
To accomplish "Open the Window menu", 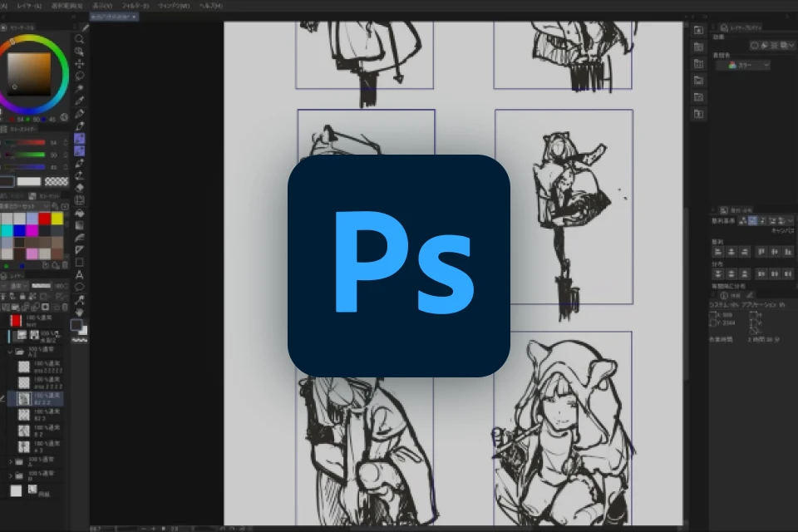I will [x=174, y=6].
